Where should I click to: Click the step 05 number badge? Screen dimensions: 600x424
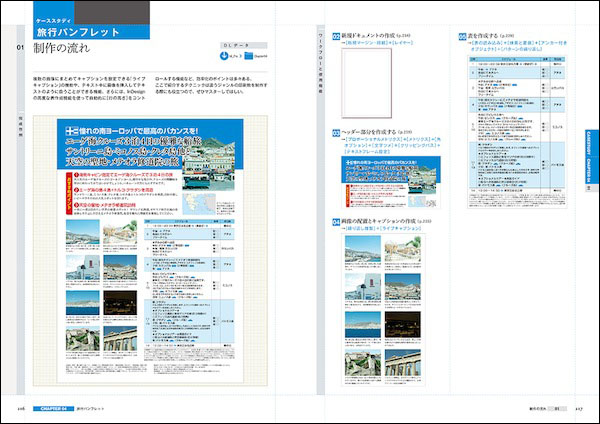pos(462,34)
